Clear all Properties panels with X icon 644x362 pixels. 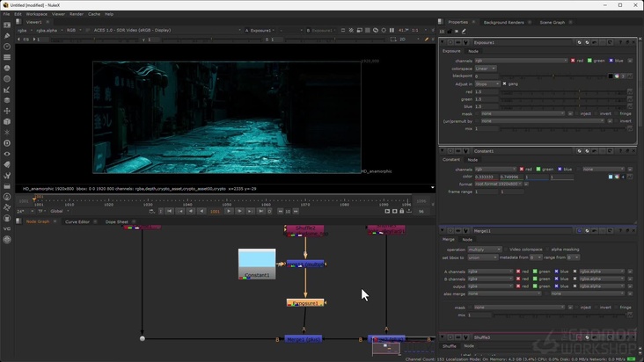[x=457, y=31]
